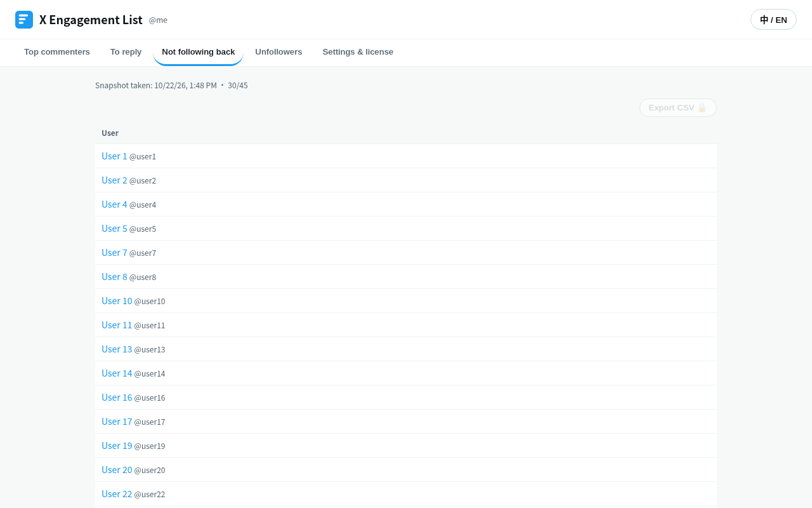Click the X Engagement List title

91,20
